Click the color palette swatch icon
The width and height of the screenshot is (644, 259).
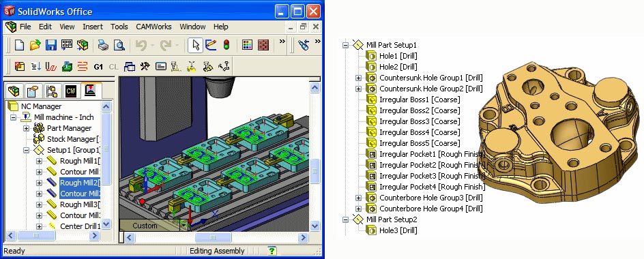247,45
